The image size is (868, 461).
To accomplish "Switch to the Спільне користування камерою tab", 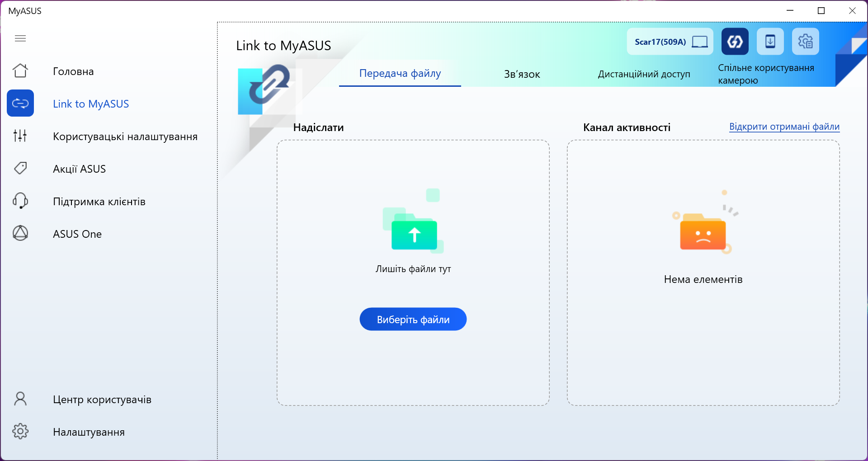I will [x=766, y=74].
